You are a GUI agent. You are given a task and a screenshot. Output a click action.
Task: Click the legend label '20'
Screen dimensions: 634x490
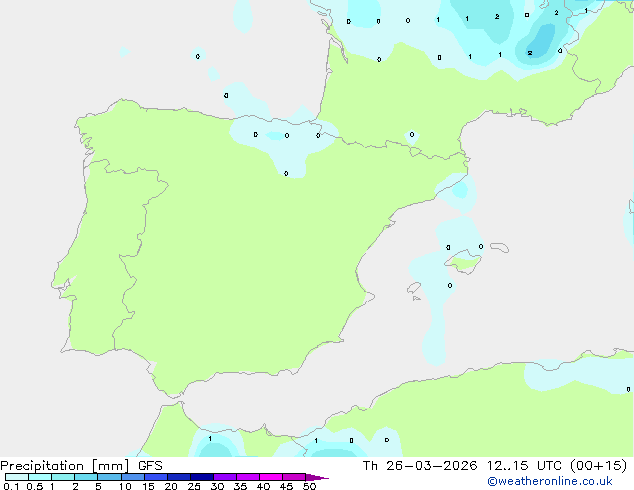[x=171, y=486]
